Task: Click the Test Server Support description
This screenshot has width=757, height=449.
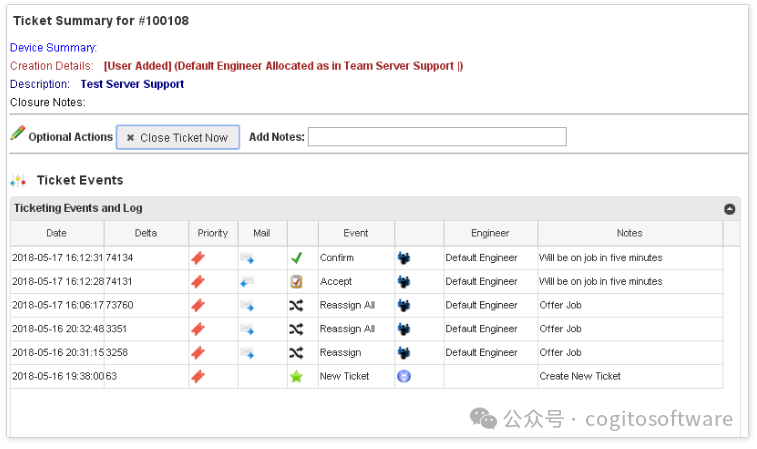Action: tap(132, 84)
